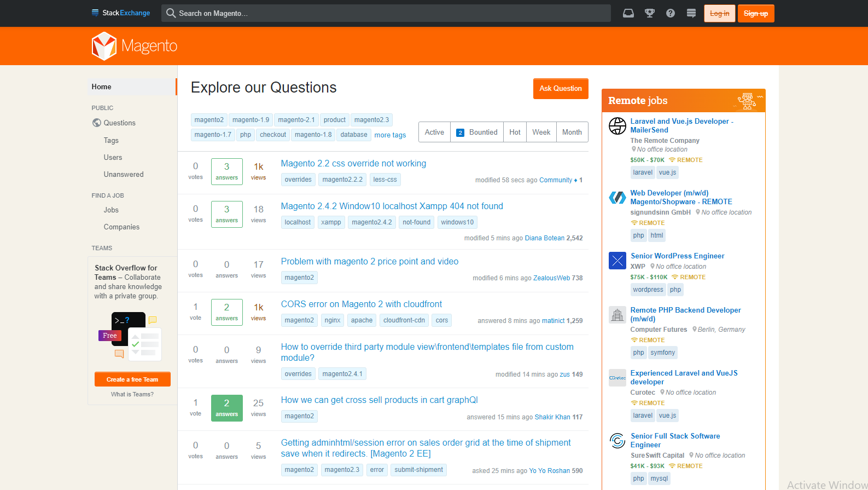Viewport: 868px width, 490px height.
Task: Click the SureSwift Capital company logo
Action: pyautogui.click(x=617, y=441)
